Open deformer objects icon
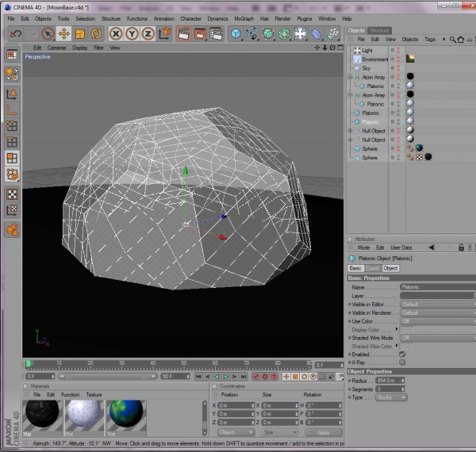The width and height of the screenshot is (476, 452). coord(317,33)
